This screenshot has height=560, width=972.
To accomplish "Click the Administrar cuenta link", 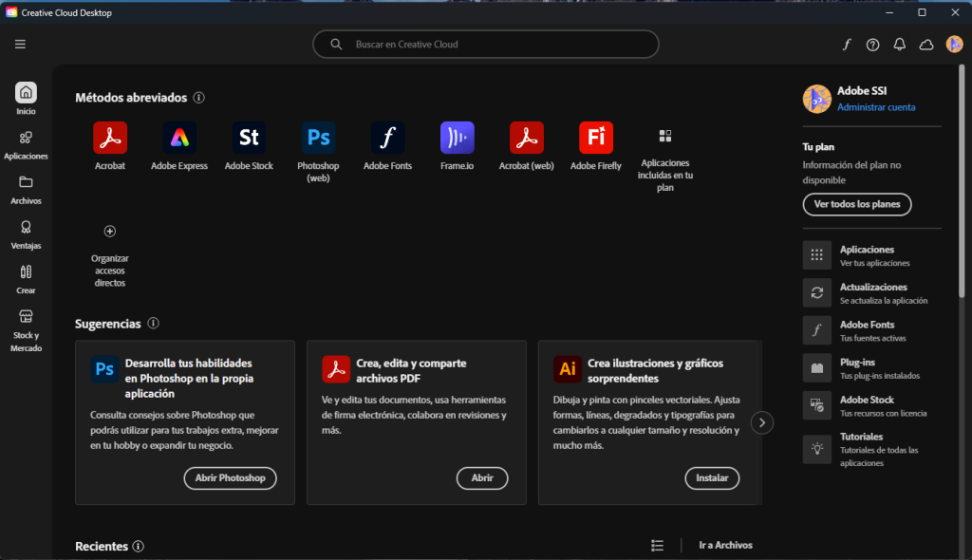I will point(876,107).
